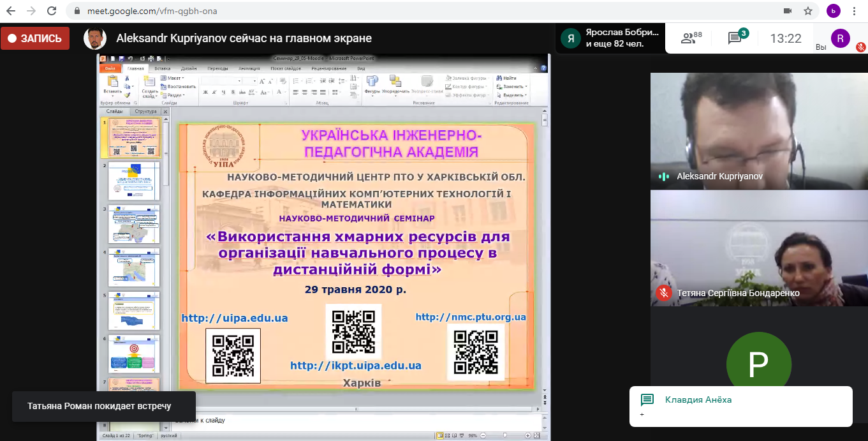Open the participants list showing 88 people
The image size is (868, 441).
[691, 38]
